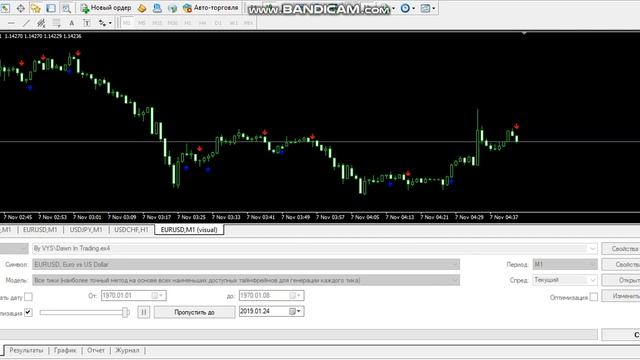Click the От date field 1970.01.01
The image size is (640, 360).
tap(133, 295)
